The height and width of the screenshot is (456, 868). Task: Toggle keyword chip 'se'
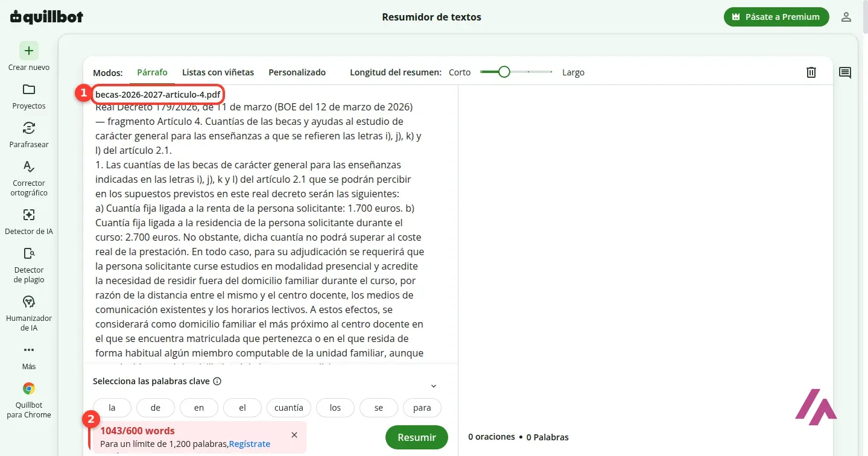coord(379,408)
